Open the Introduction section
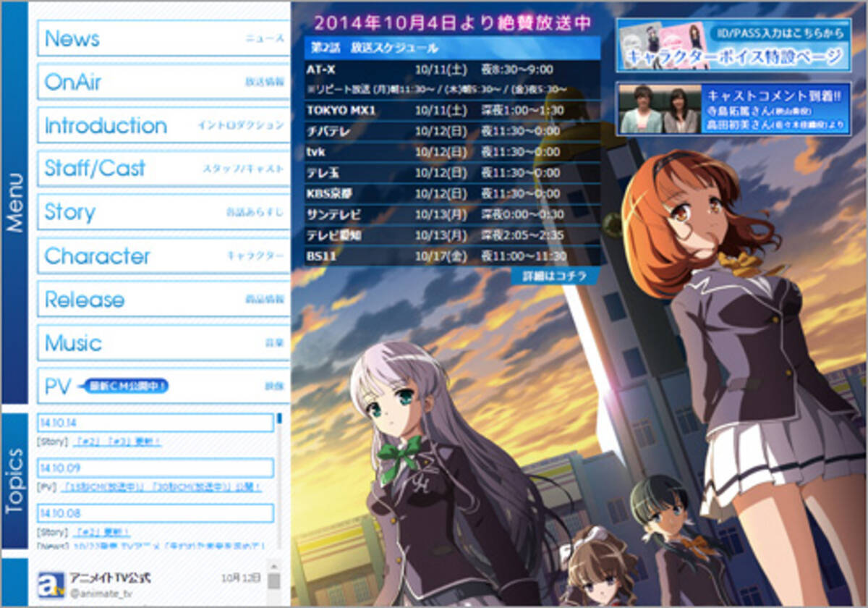This screenshot has width=868, height=608. (163, 126)
